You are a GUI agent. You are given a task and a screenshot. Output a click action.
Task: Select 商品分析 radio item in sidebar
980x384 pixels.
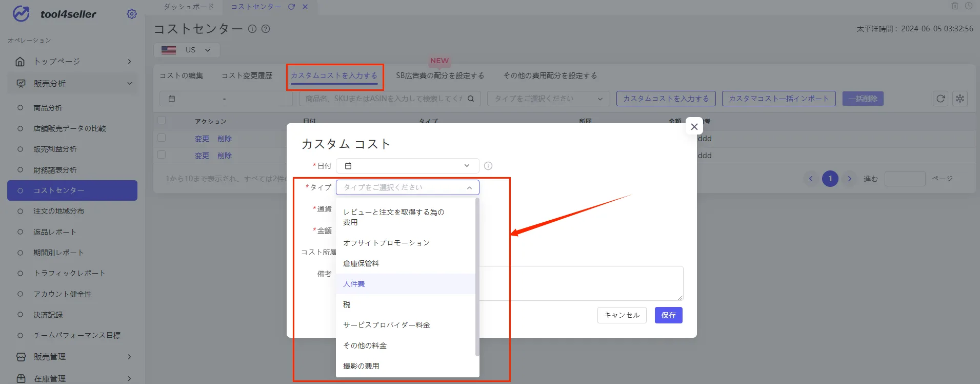[48, 108]
